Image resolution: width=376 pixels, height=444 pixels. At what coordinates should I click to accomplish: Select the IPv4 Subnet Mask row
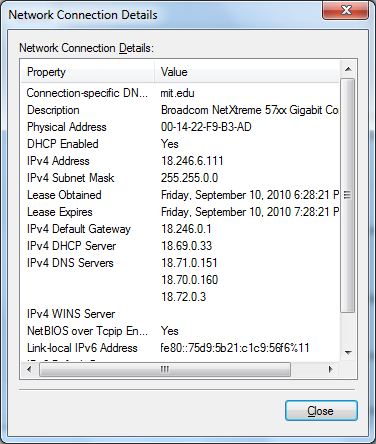(180, 178)
